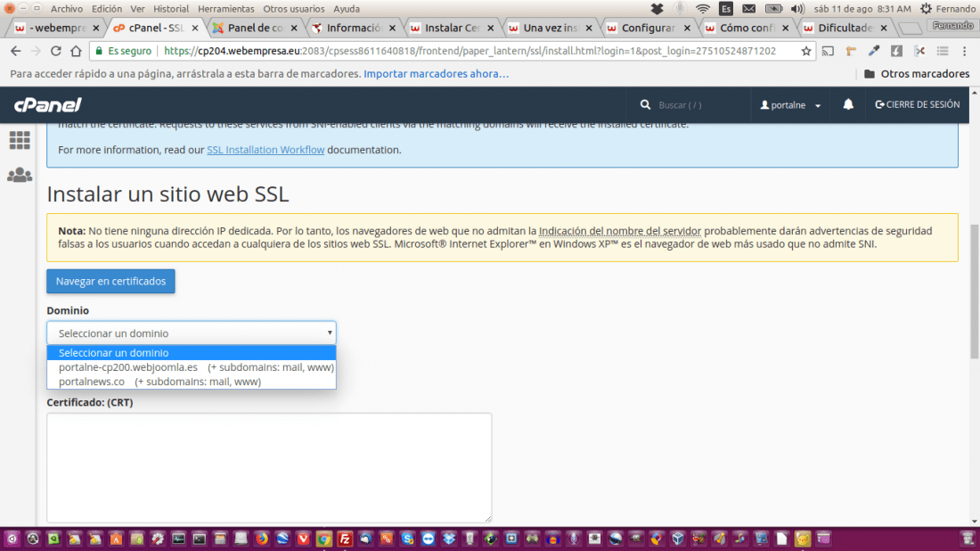This screenshot has width=980, height=551.
Task: Click the battery indicator in top bar
Action: click(773, 9)
